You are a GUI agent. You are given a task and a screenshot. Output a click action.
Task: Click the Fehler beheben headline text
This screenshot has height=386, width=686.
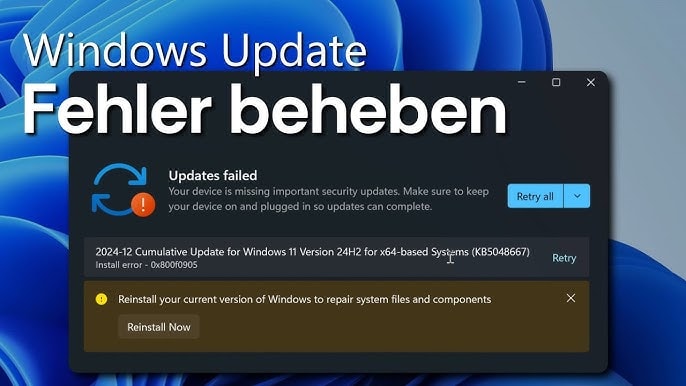point(265,109)
